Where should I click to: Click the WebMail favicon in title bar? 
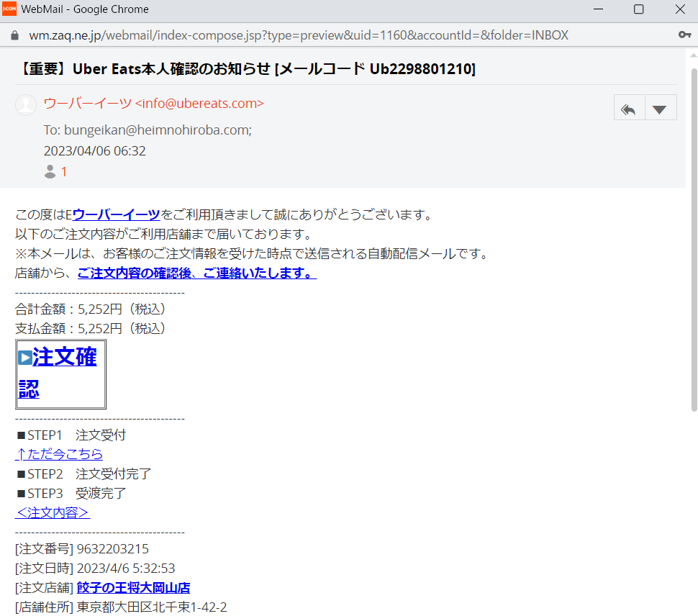coord(9,9)
